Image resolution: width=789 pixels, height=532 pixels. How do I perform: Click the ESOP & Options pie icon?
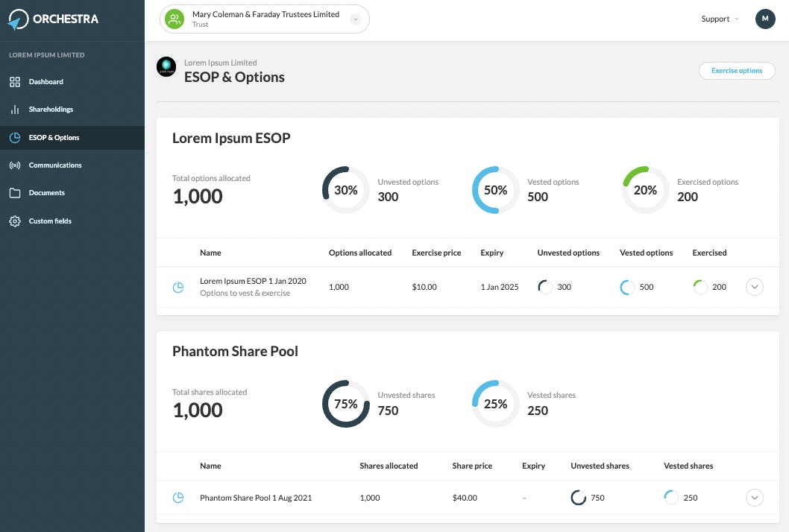click(x=15, y=138)
